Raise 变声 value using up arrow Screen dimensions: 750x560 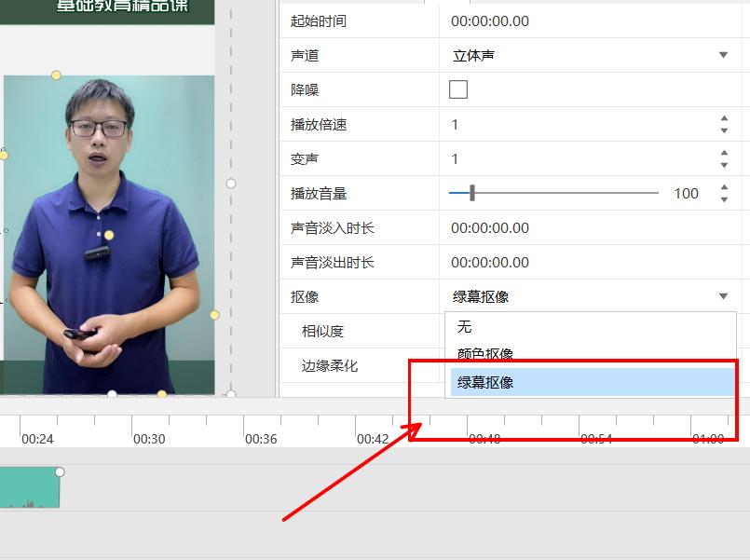[x=724, y=153]
